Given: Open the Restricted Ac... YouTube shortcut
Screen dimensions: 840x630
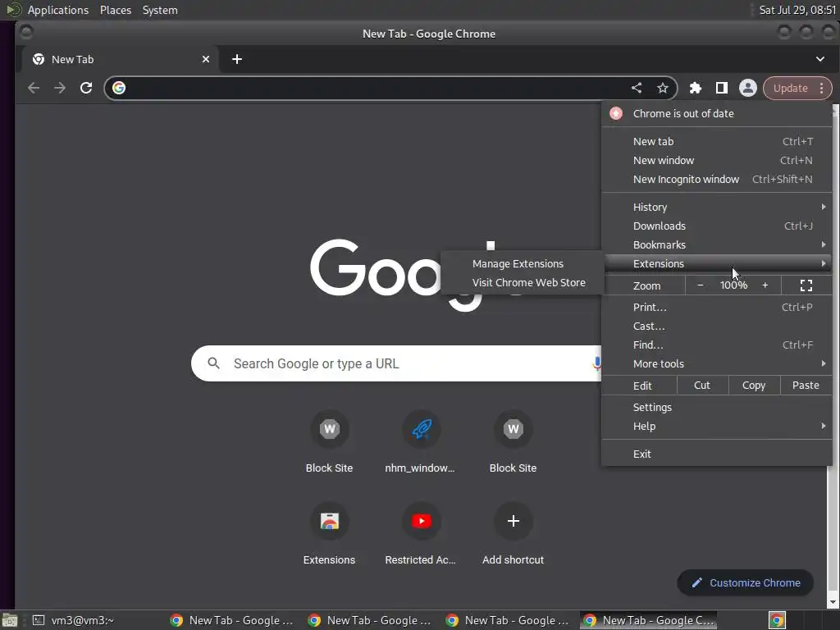Looking at the screenshot, I should tap(422, 521).
